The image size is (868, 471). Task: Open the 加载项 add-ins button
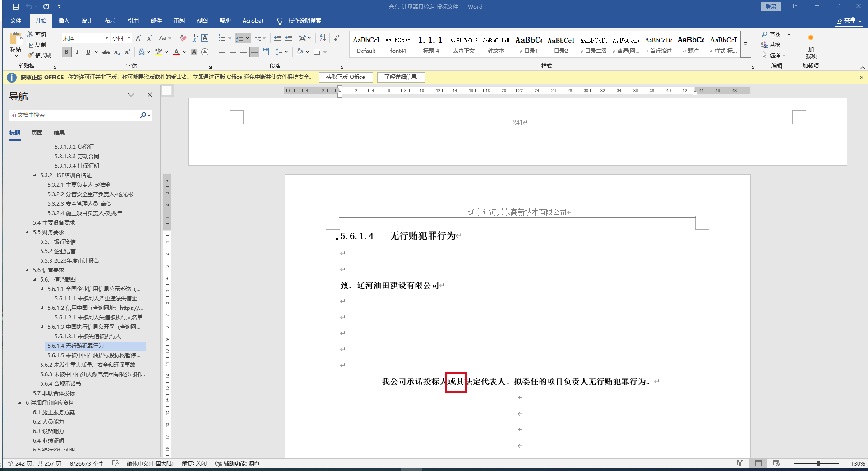(x=811, y=46)
